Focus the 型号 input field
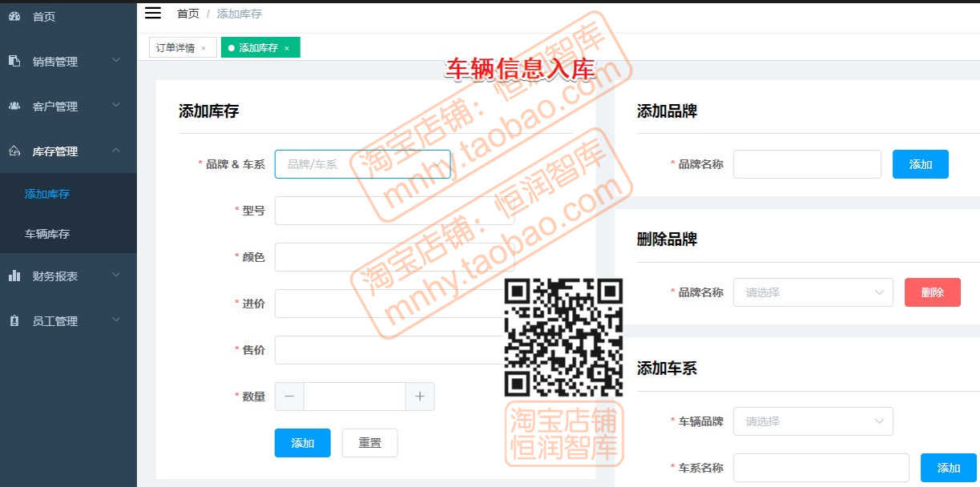Image resolution: width=980 pixels, height=487 pixels. coord(394,211)
